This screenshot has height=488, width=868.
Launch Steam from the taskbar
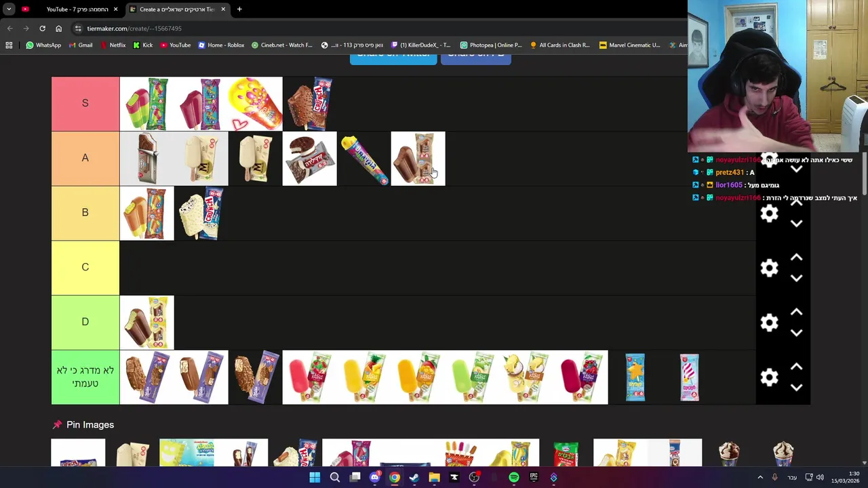point(414,478)
